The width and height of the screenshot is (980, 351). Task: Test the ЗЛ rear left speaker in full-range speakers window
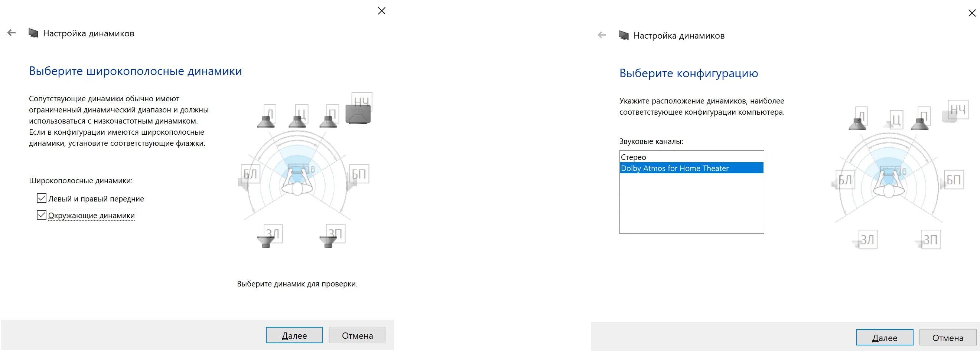tap(270, 236)
